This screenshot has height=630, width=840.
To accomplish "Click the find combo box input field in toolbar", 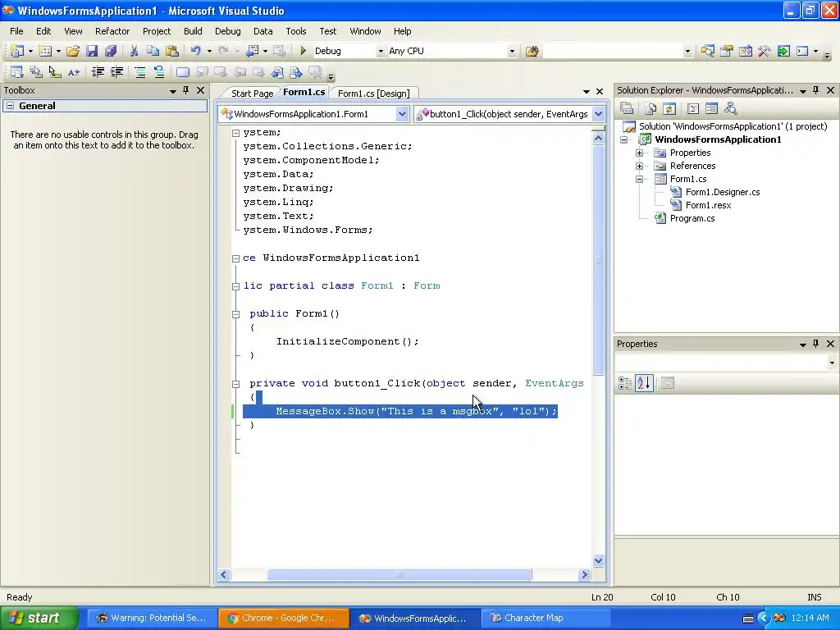I will tap(612, 52).
